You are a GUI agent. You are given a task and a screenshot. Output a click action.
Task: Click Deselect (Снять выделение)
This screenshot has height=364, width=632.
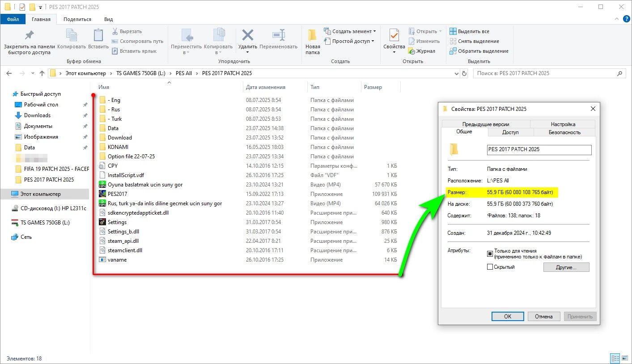[x=474, y=41]
